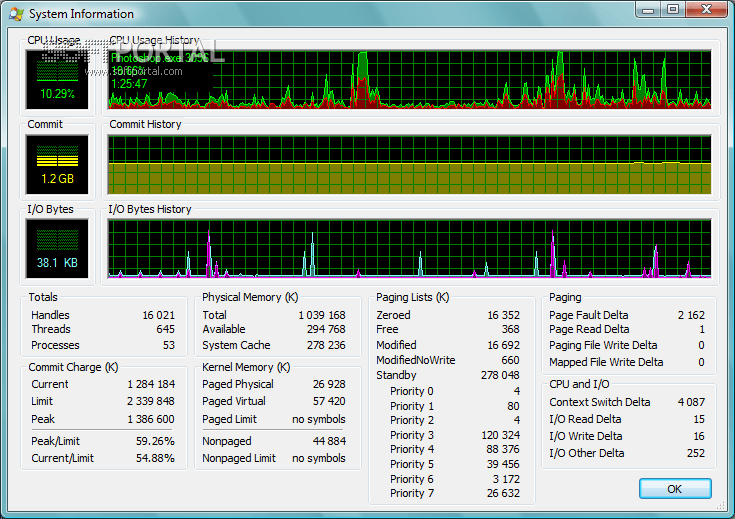Click the Kernel Memory (K) group heading
This screenshot has height=519, width=735.
tap(246, 367)
